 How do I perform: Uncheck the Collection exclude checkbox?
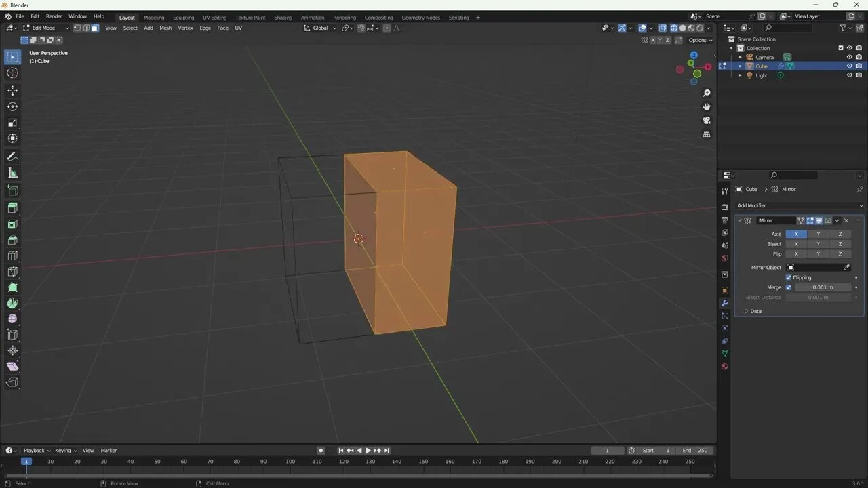pyautogui.click(x=841, y=48)
